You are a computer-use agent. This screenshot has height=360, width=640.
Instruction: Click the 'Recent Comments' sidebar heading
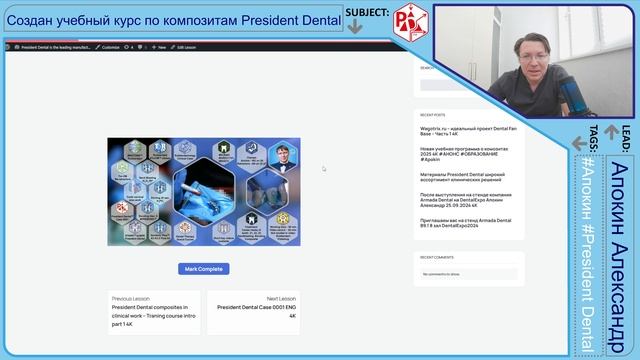click(437, 258)
